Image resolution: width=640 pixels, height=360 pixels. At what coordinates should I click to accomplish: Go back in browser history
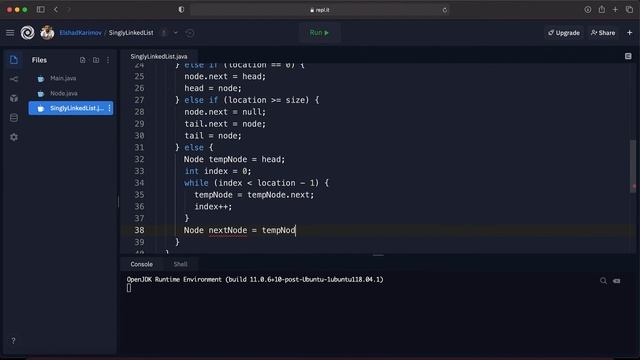(x=56, y=9)
